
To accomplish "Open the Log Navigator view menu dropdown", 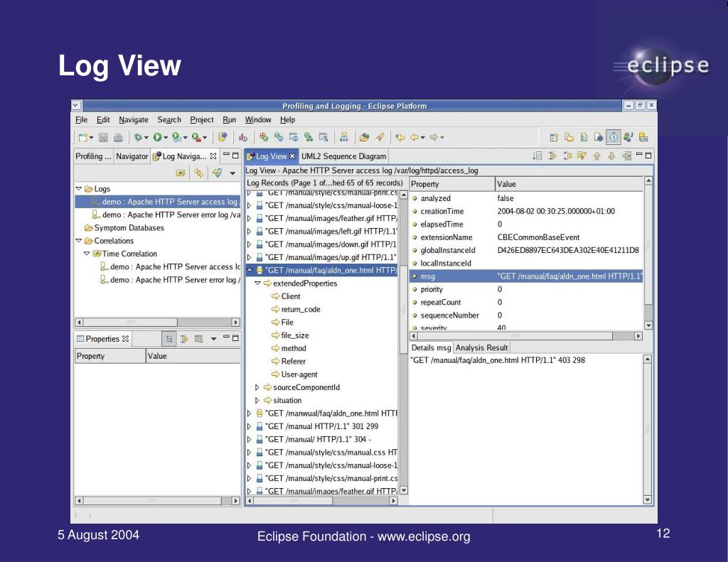I will coord(232,173).
